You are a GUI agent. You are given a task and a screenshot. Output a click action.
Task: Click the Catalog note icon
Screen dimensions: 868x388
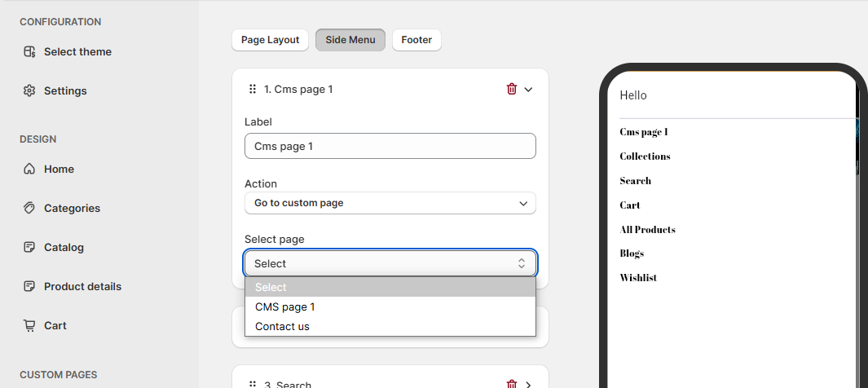[29, 248]
